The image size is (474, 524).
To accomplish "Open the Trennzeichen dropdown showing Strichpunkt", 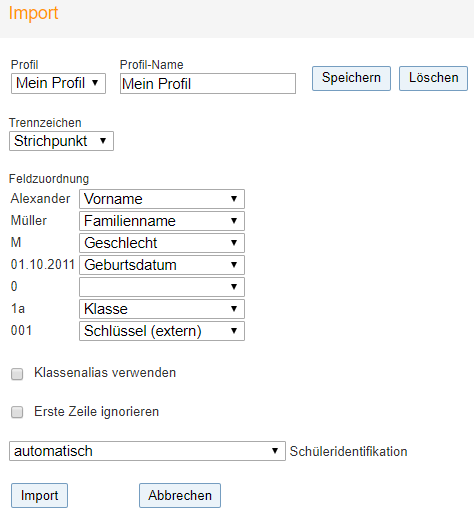I will pyautogui.click(x=61, y=141).
